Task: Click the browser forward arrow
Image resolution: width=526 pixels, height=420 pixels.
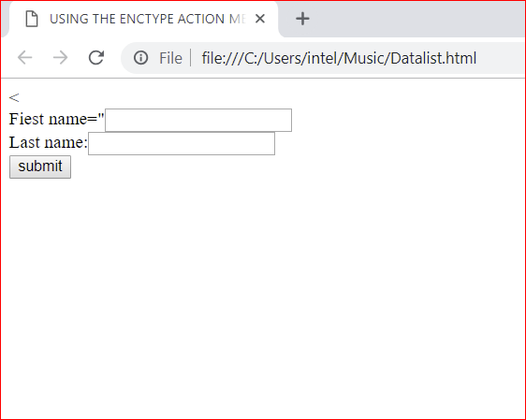Action: (x=61, y=58)
